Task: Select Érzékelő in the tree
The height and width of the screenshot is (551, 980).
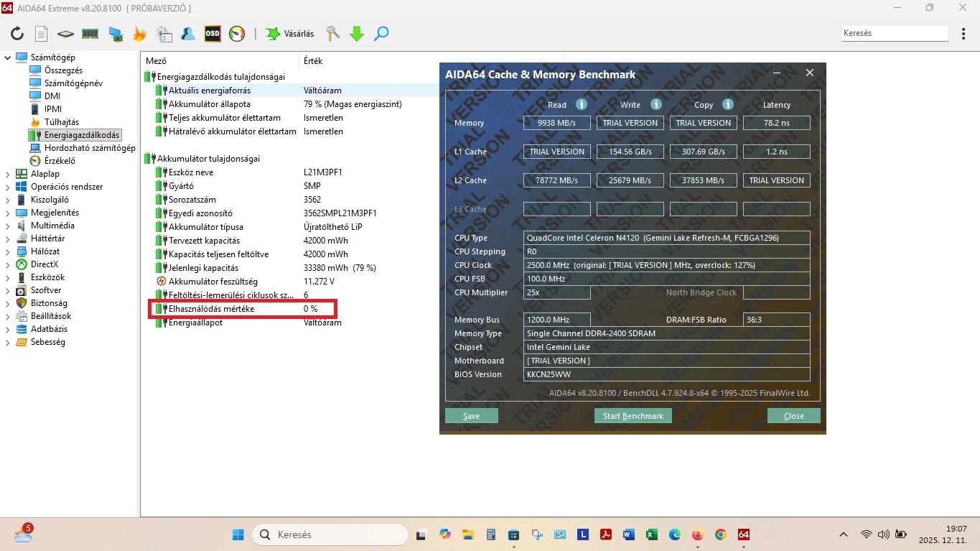Action: 60,161
